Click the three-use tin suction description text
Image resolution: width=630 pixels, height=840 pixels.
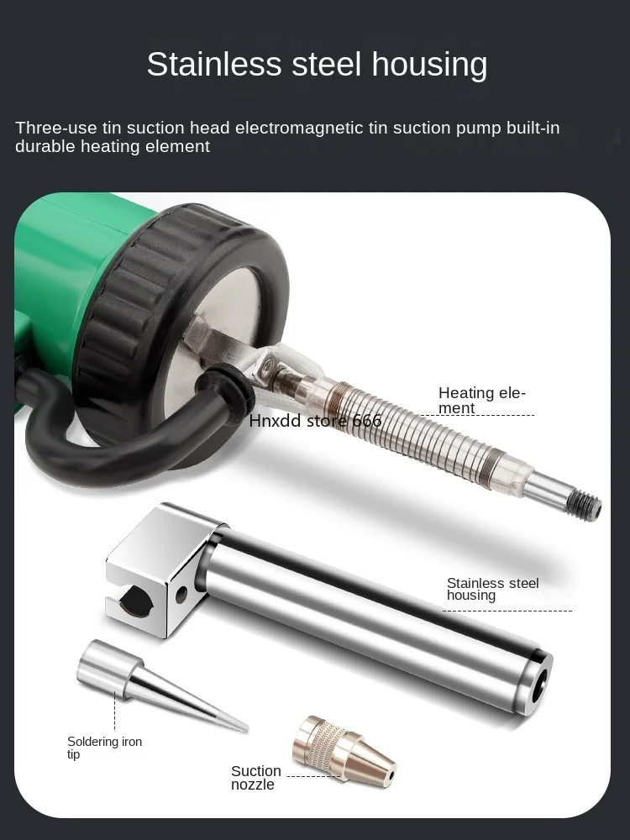point(287,137)
